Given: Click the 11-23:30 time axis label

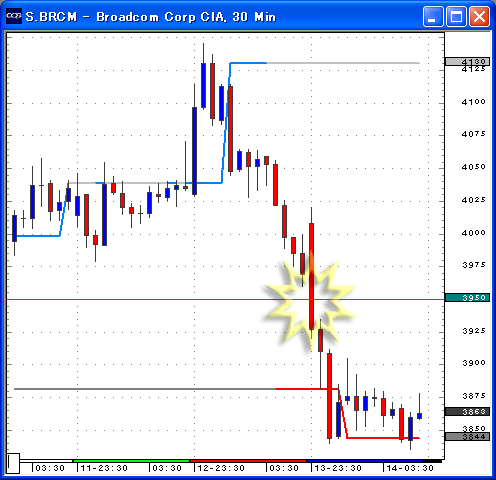Looking at the screenshot, I should (104, 468).
